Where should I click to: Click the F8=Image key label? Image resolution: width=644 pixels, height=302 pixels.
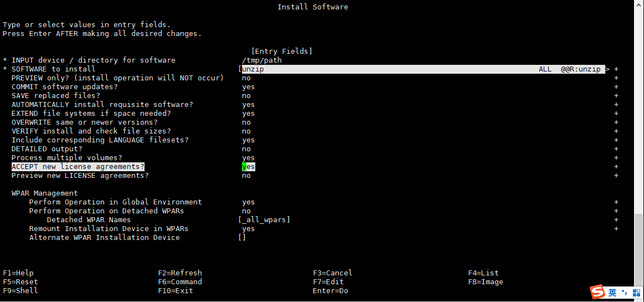pos(486,282)
